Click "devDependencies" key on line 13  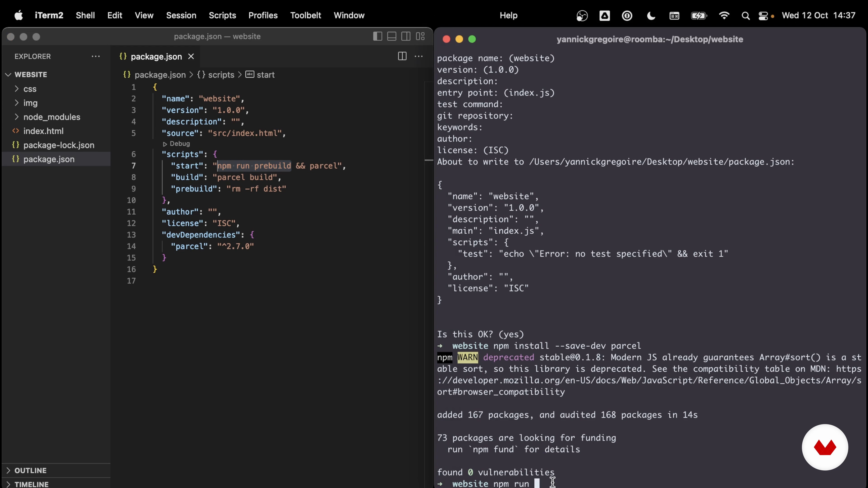click(201, 235)
